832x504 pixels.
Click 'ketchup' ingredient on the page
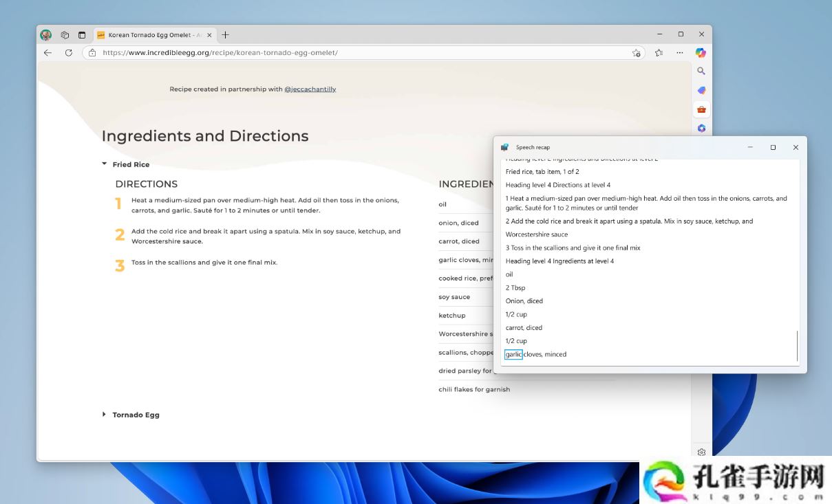452,315
